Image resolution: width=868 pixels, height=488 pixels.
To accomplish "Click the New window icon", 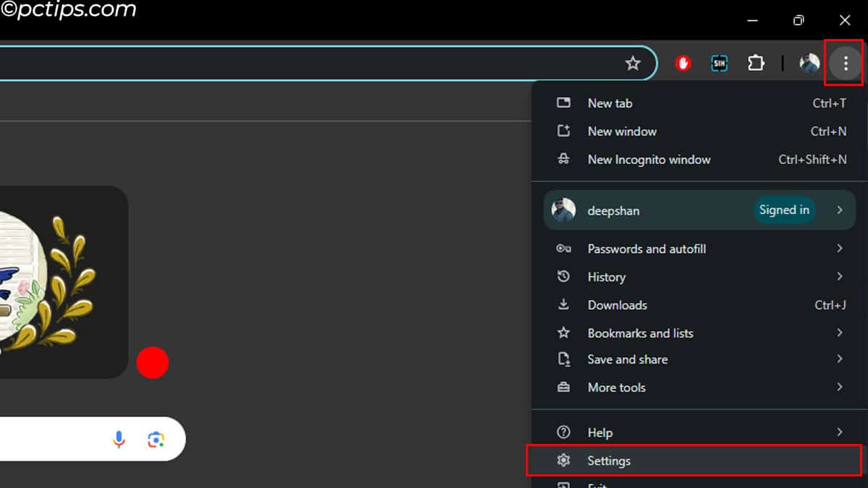I will (x=563, y=132).
